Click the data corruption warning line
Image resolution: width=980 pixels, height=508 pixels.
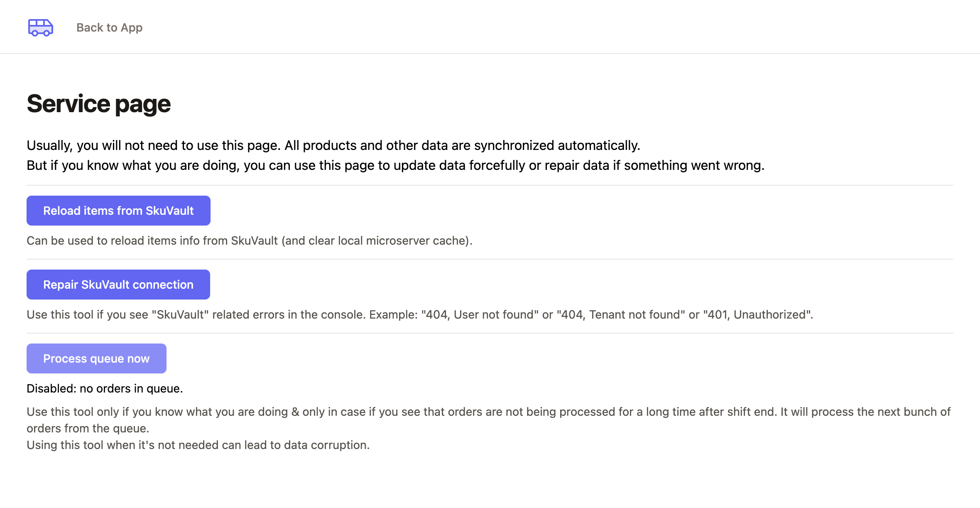pyautogui.click(x=198, y=444)
